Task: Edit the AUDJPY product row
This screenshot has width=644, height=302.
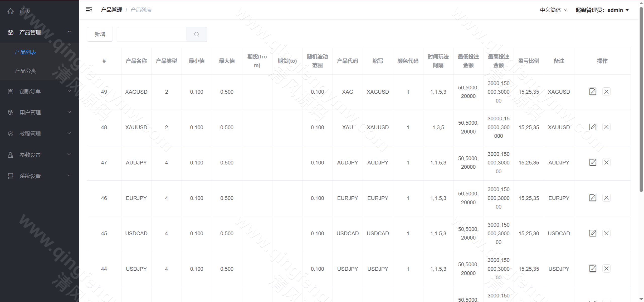Action: tap(593, 162)
